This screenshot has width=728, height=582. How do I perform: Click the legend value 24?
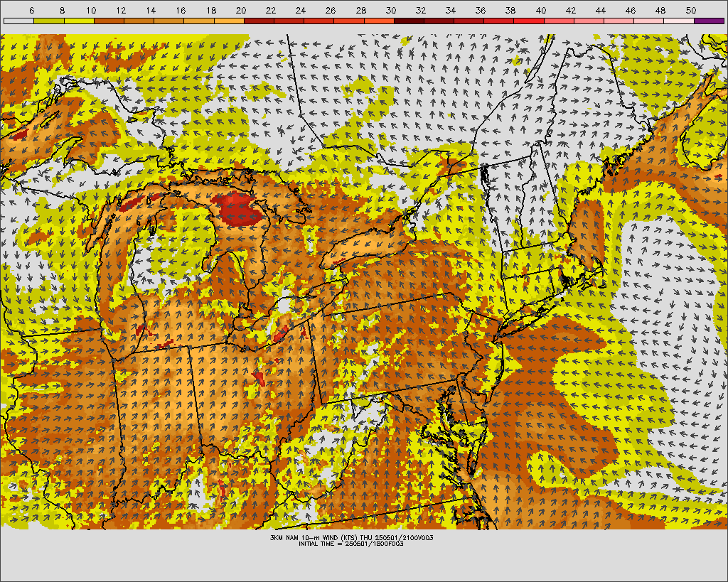click(301, 10)
